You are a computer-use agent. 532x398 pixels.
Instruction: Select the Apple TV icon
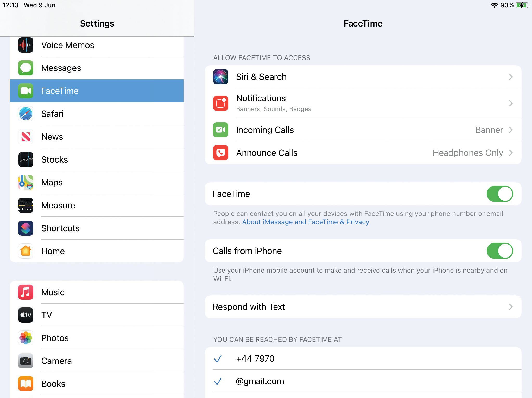coord(26,315)
